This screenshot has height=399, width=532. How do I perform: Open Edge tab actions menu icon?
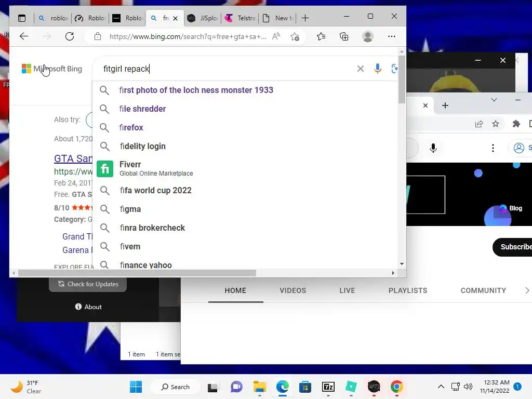click(22, 18)
